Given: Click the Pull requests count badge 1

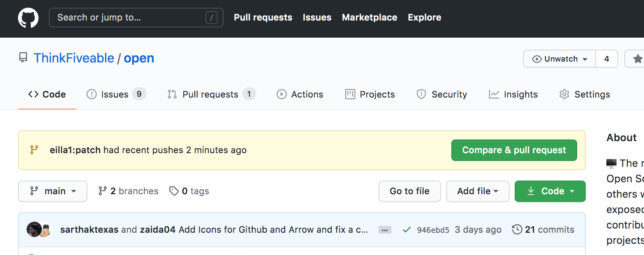Looking at the screenshot, I should click(249, 94).
